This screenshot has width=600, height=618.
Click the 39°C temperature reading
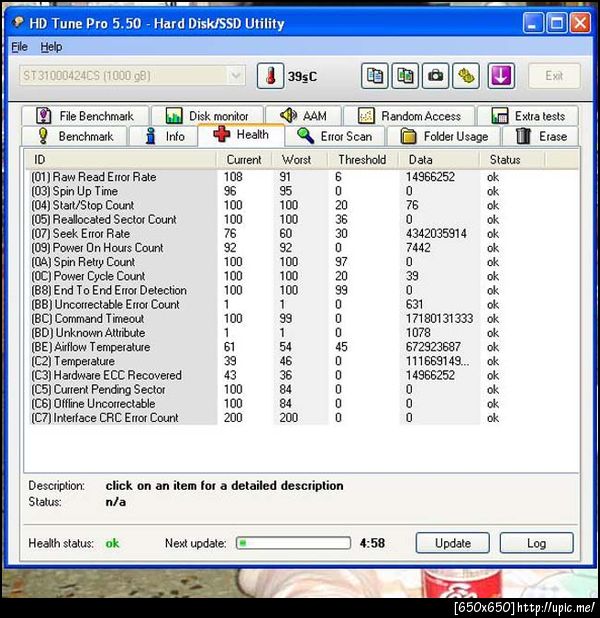point(302,76)
